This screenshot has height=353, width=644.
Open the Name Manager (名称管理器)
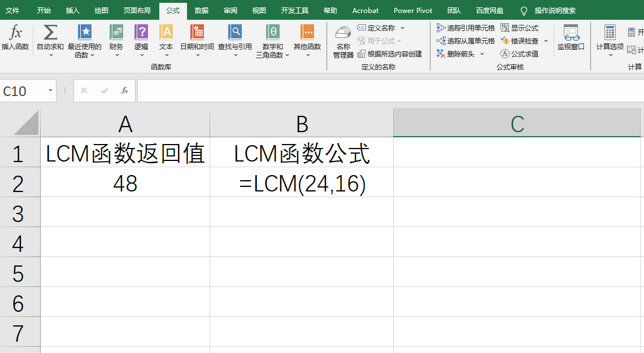click(343, 42)
